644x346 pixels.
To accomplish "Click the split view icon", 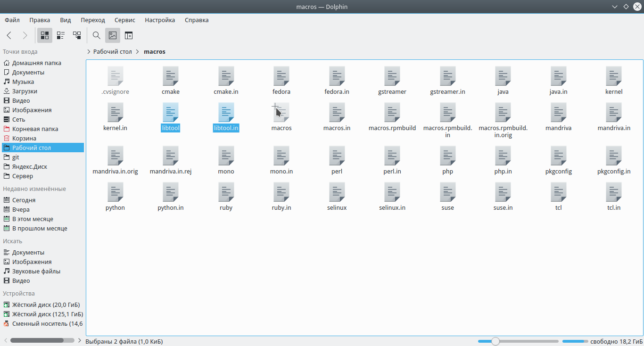I will (129, 35).
